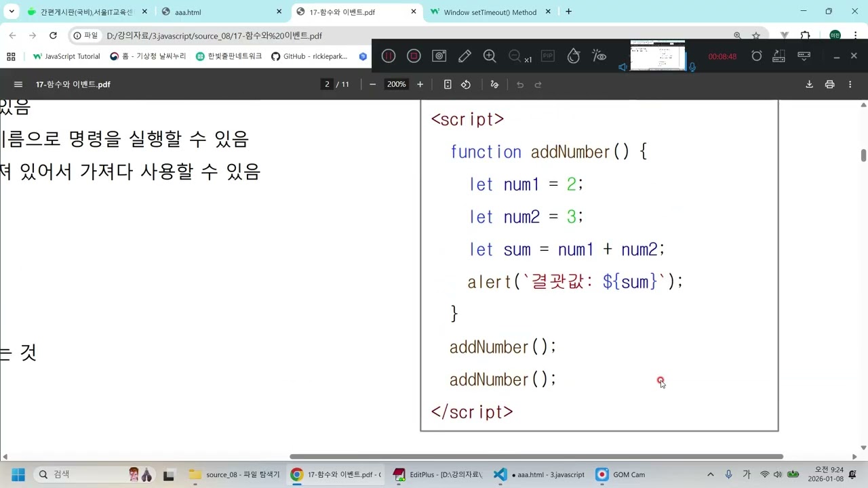Screen dimensions: 868x488
Task: Open source_08 File Explorer from taskbar
Action: [x=234, y=474]
